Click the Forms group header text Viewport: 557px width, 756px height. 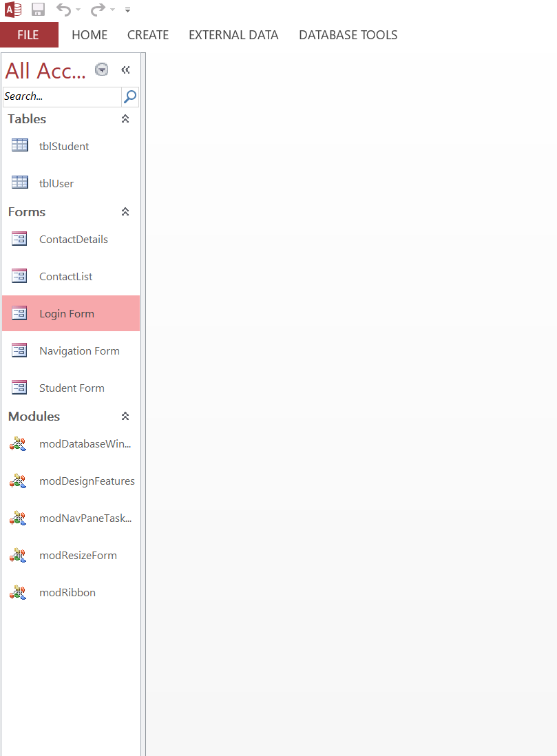coord(27,211)
